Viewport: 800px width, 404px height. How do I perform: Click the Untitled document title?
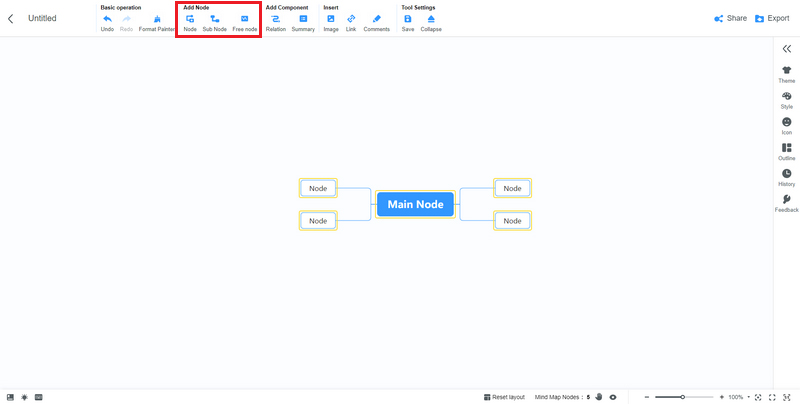pos(42,18)
